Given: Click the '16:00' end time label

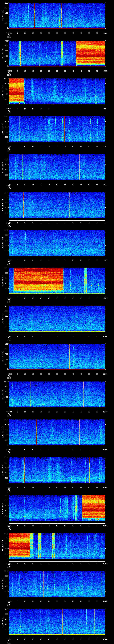Looking at the screenshot, I should click(x=105, y=563).
